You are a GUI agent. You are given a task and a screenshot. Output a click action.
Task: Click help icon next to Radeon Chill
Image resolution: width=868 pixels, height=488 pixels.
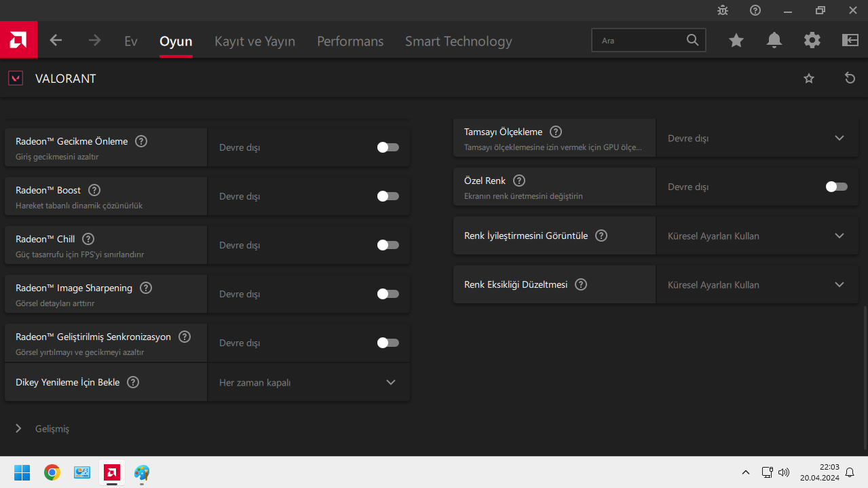pos(88,239)
